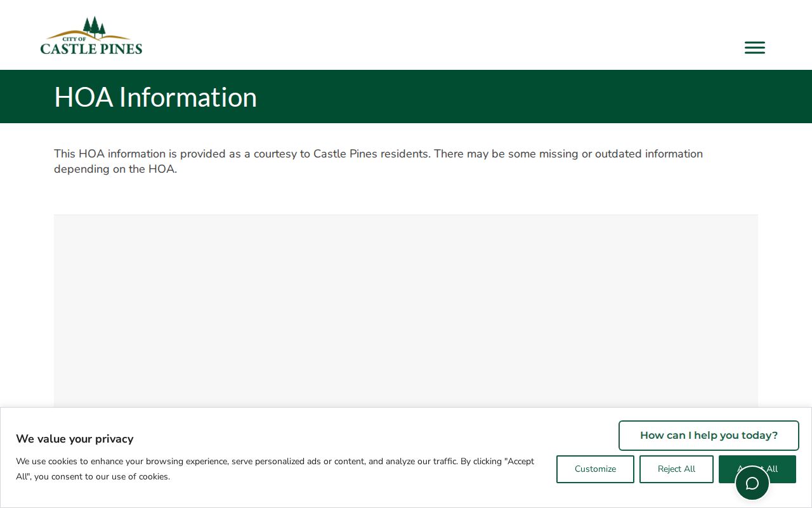Click the 'Castle Pines' wordmark text
812x508 pixels.
point(91,48)
